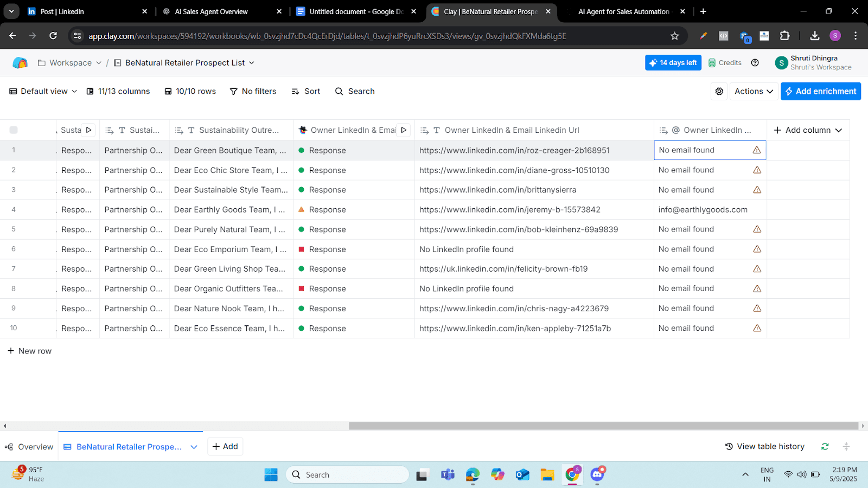Select the info@earthlygoods.com cell
868x488 pixels.
click(710, 210)
